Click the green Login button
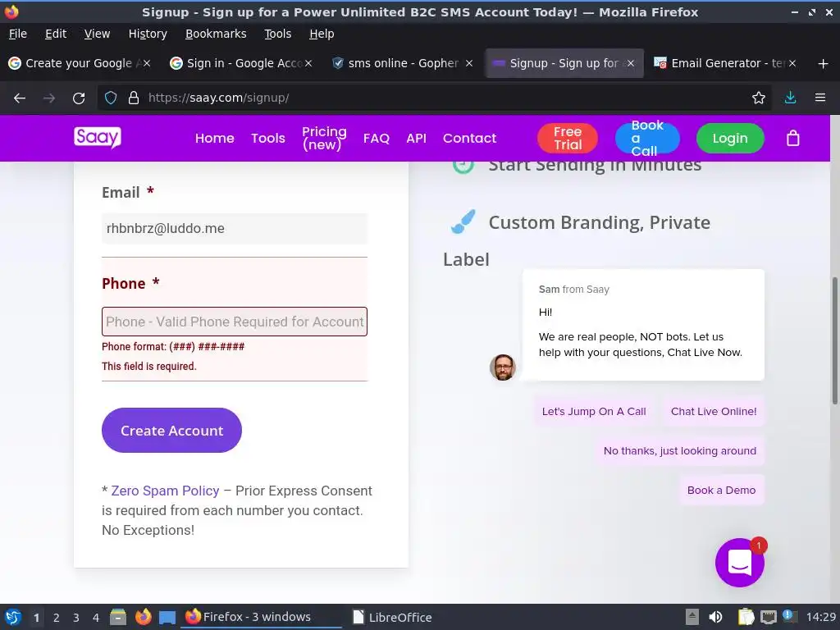This screenshot has height=630, width=840. 729,138
